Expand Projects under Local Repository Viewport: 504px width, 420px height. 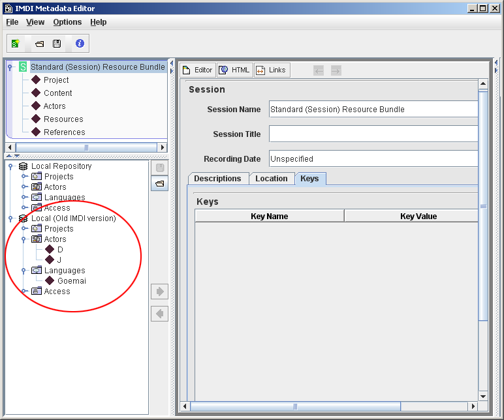coord(24,176)
